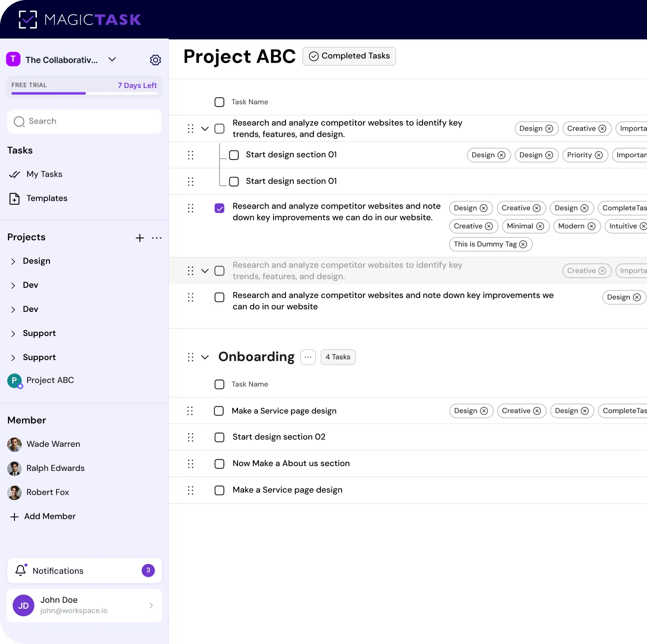Click Add Member

43,517
